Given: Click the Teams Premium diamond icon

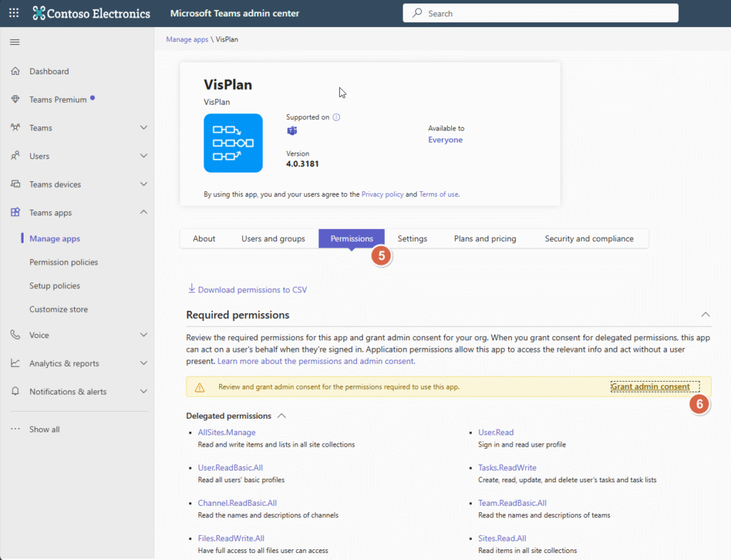Looking at the screenshot, I should [x=16, y=99].
